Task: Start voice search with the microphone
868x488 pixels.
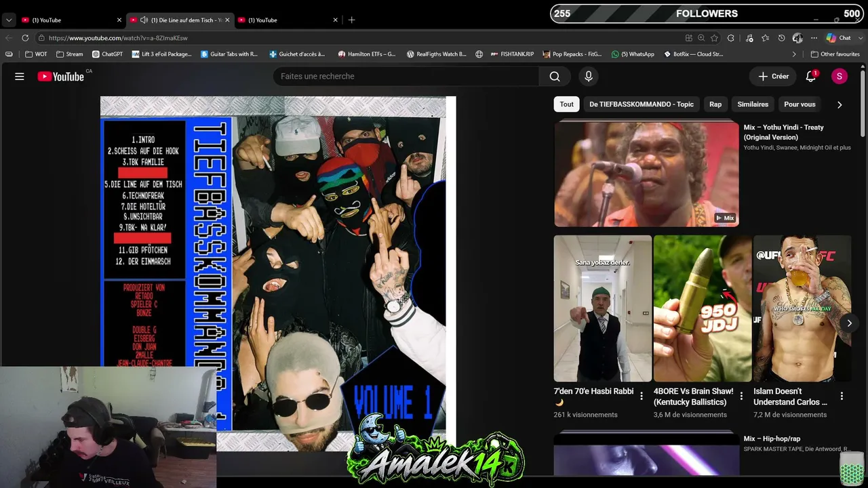Action: point(589,77)
